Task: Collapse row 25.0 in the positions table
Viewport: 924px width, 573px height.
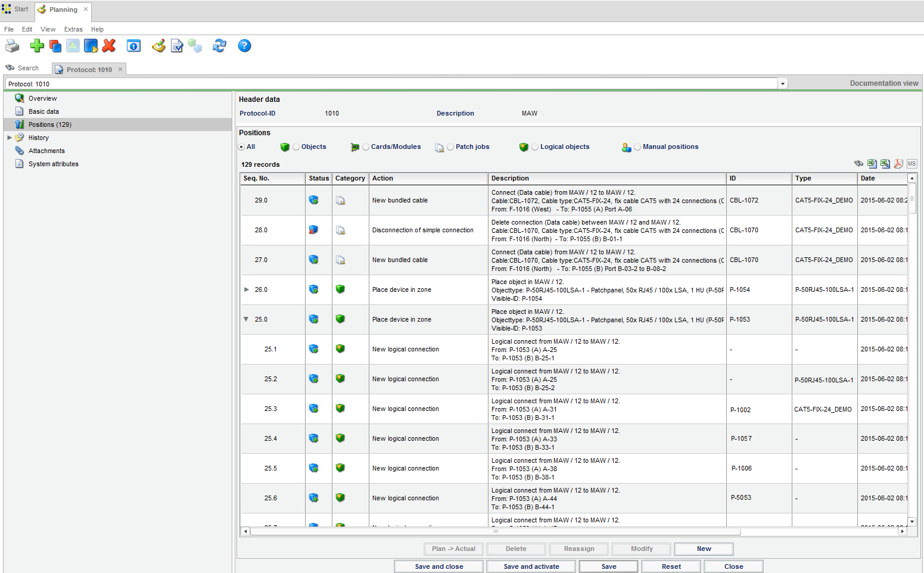Action: (x=246, y=319)
